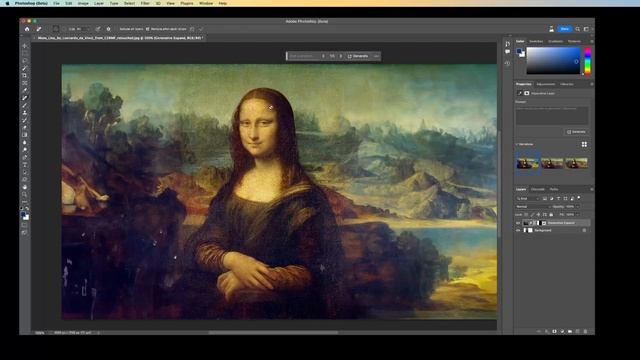Select the first highlighted variation thumbnail
Image resolution: width=640 pixels, height=360 pixels.
point(528,163)
